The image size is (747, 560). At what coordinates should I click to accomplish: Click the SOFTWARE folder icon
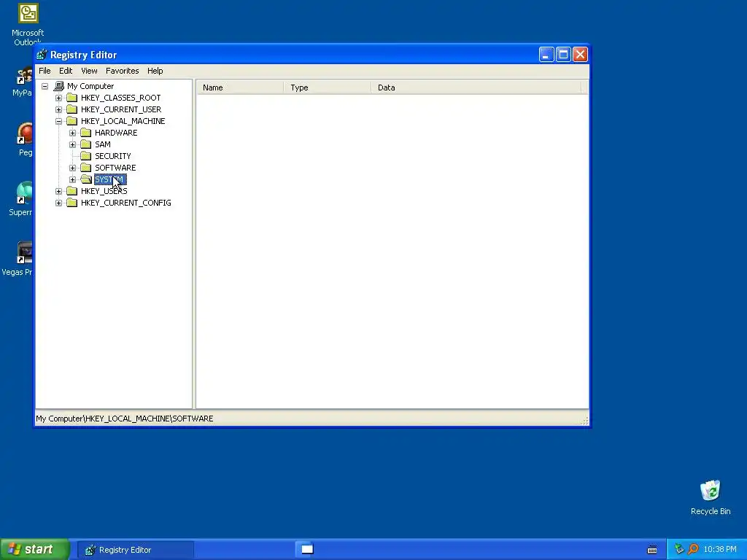coord(86,168)
